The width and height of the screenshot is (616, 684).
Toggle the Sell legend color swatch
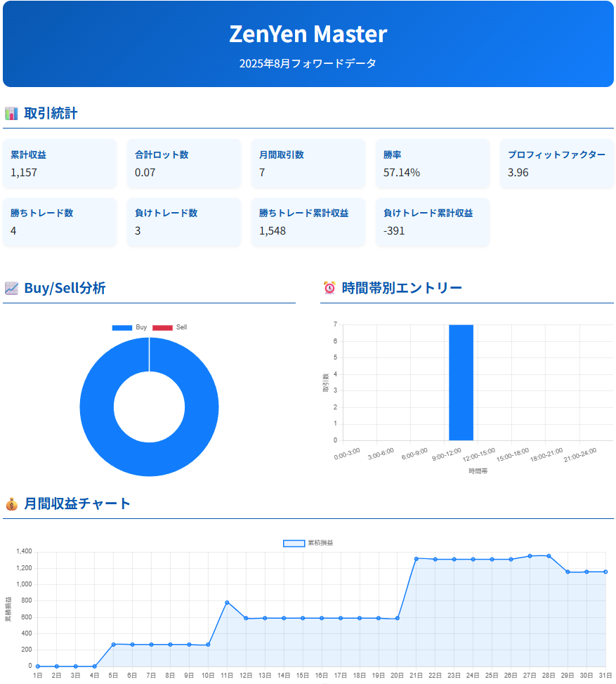[x=162, y=328]
